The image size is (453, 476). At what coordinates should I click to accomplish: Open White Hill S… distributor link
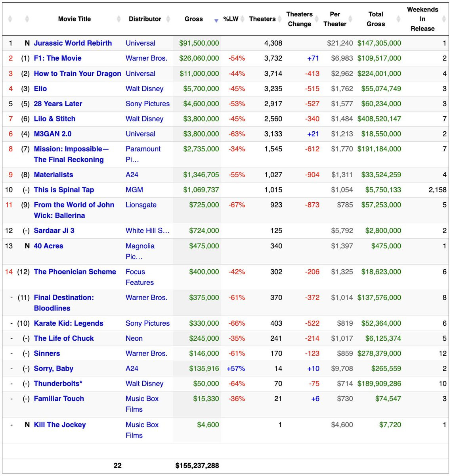(x=147, y=230)
